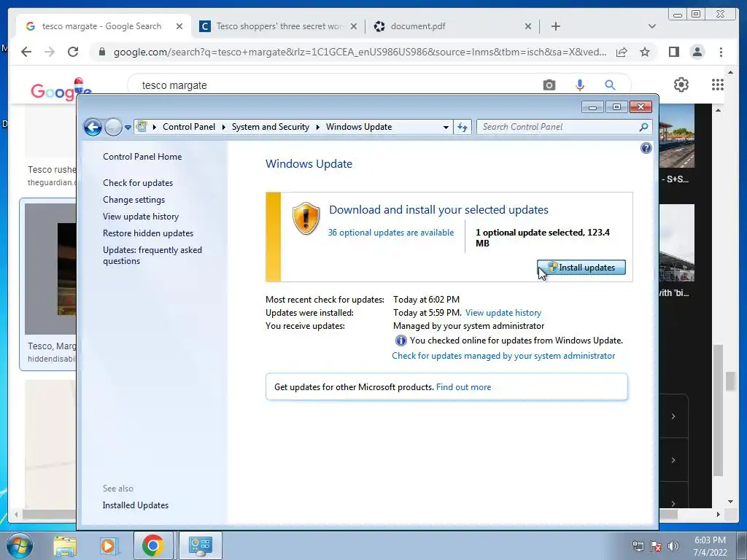
Task: Open Windows Explorer from taskbar
Action: pos(65,545)
